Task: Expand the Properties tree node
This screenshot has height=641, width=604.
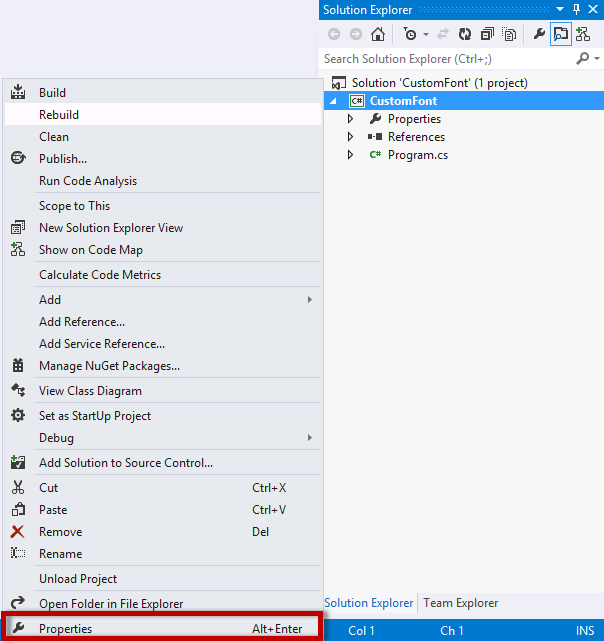Action: [x=350, y=119]
